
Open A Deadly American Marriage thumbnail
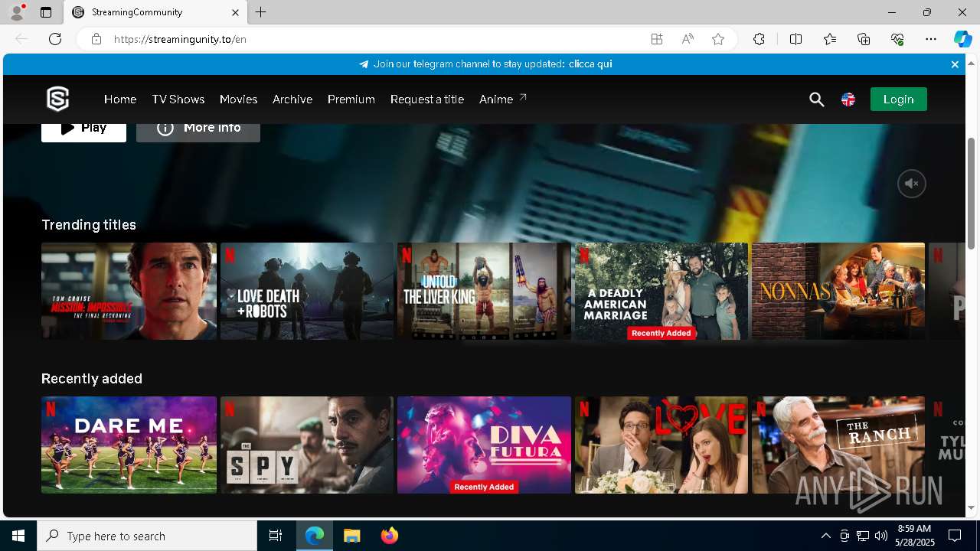click(661, 291)
